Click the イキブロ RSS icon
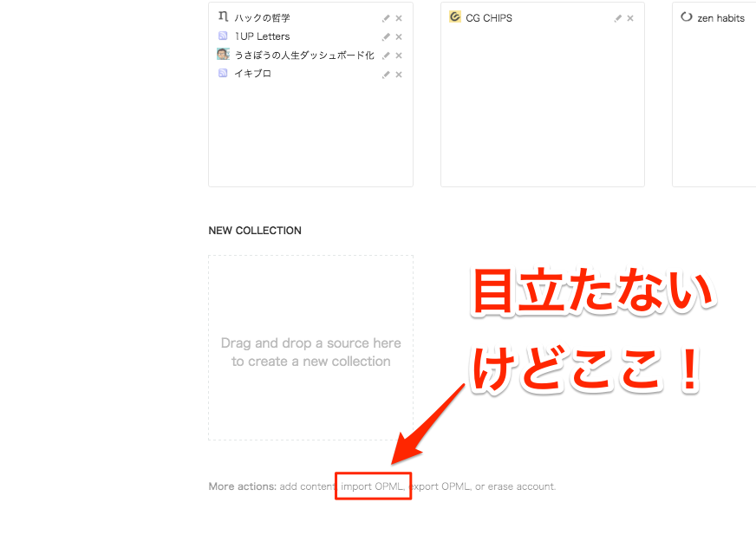756x535 pixels. click(223, 74)
